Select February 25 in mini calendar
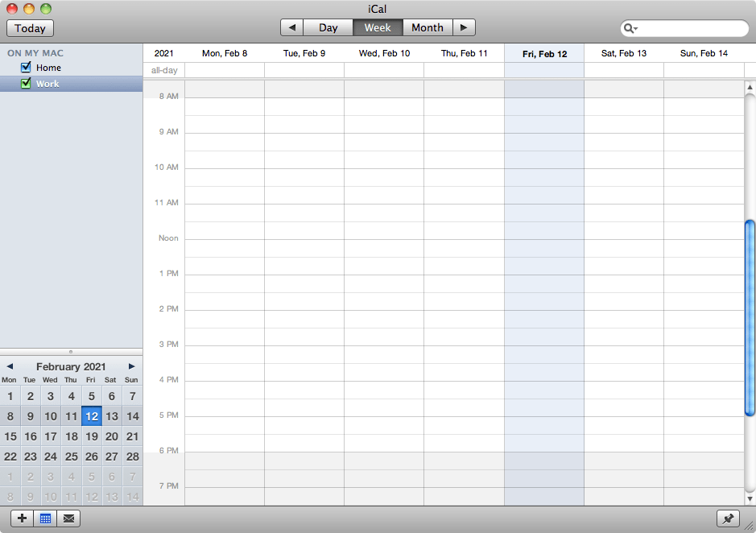 coord(72,457)
